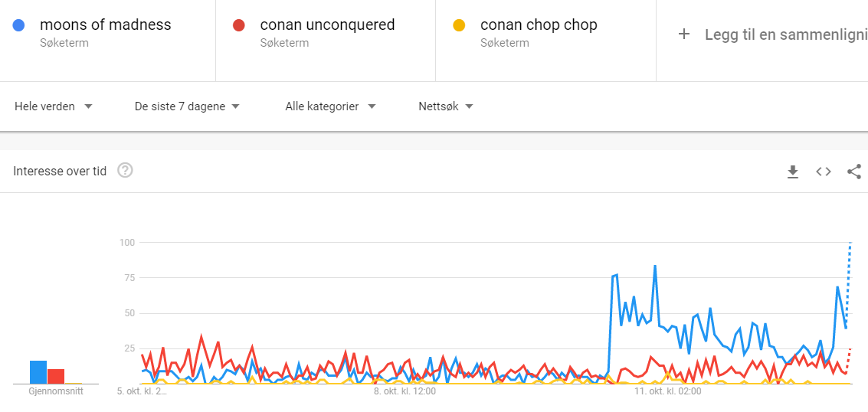868x412 pixels.
Task: Open the embed code icon
Action: click(x=824, y=172)
